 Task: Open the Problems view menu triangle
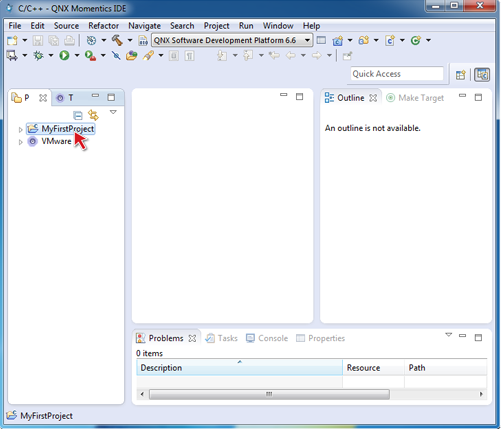pyautogui.click(x=449, y=335)
